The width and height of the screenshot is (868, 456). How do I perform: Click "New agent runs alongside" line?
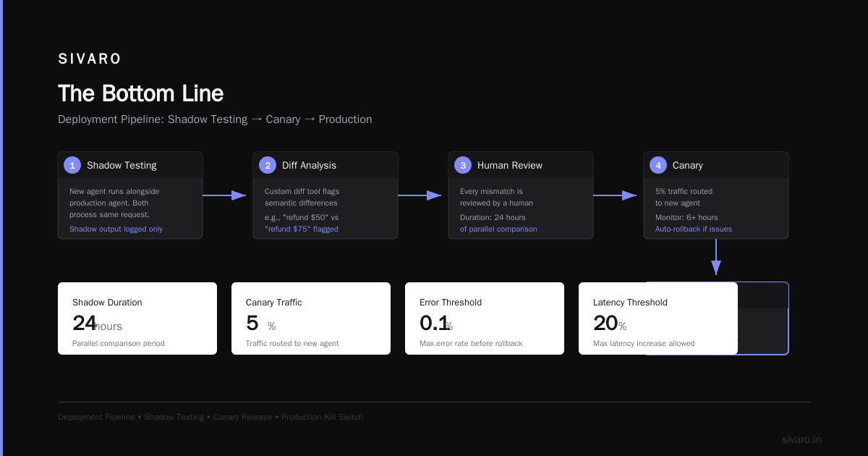click(x=114, y=191)
